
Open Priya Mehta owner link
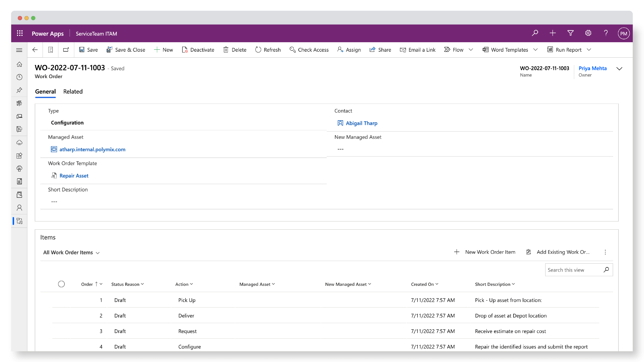click(x=592, y=68)
